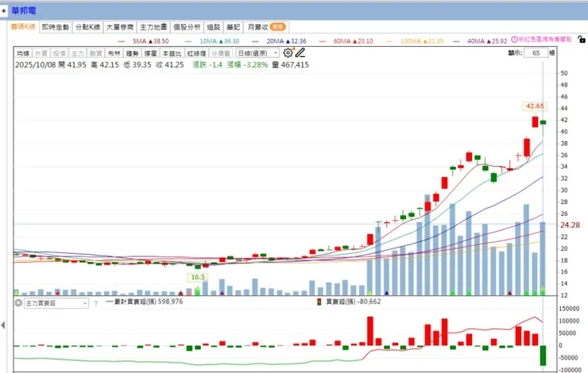The height and width of the screenshot is (373, 588).
Task: Click the left-pointing collapse arrow at window edge
Action: [3, 325]
